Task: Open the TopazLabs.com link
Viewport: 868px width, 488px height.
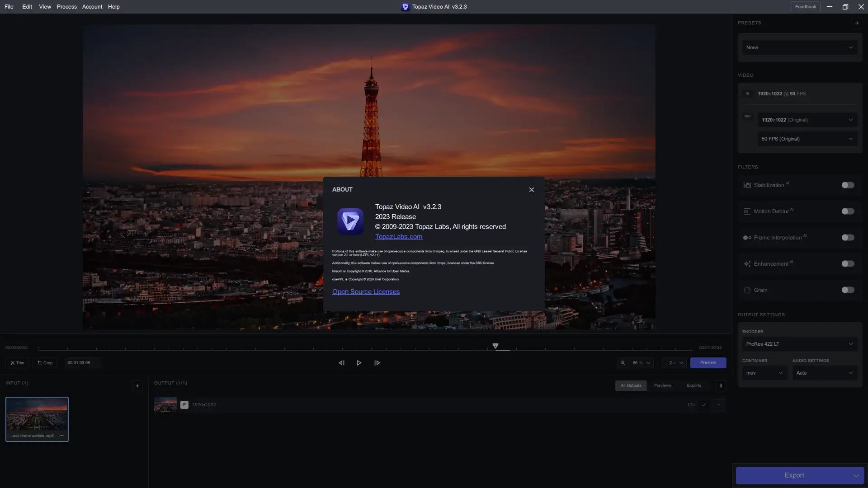Action: click(398, 236)
